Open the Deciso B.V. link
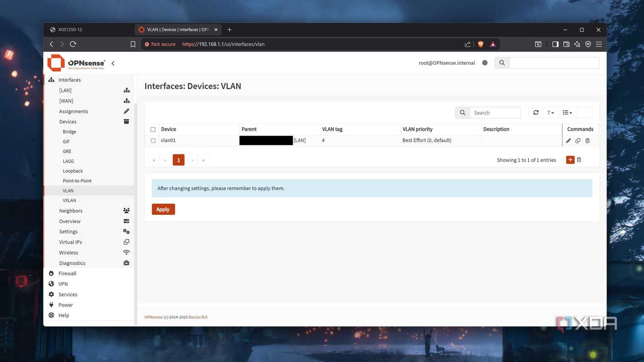Viewport: 644px width, 362px height. coord(198,317)
